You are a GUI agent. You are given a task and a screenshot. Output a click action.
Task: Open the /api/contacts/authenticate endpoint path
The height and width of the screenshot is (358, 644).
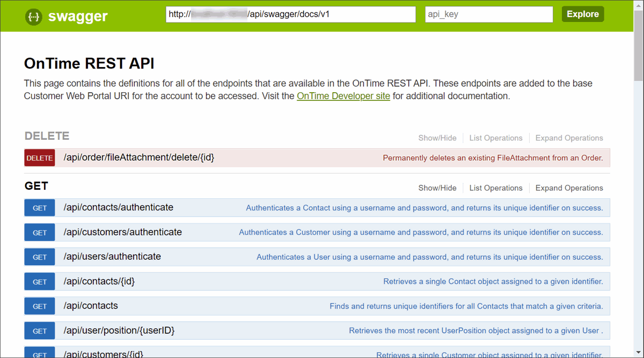click(x=119, y=207)
